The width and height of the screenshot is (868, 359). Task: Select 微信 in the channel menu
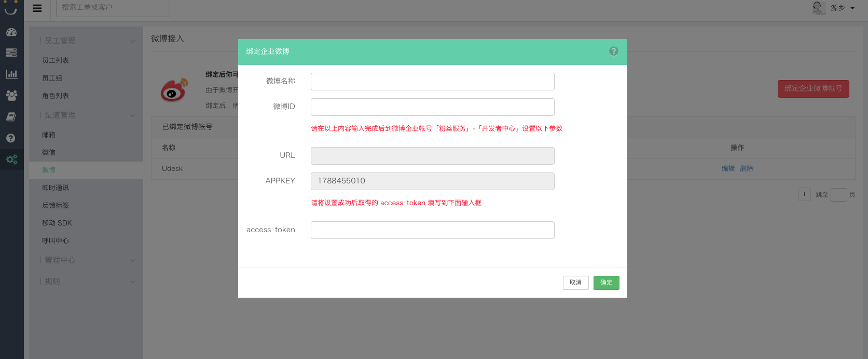[49, 153]
